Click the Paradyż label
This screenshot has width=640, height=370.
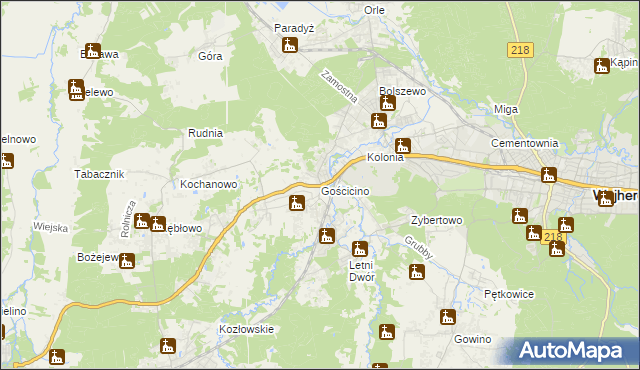pyautogui.click(x=294, y=29)
